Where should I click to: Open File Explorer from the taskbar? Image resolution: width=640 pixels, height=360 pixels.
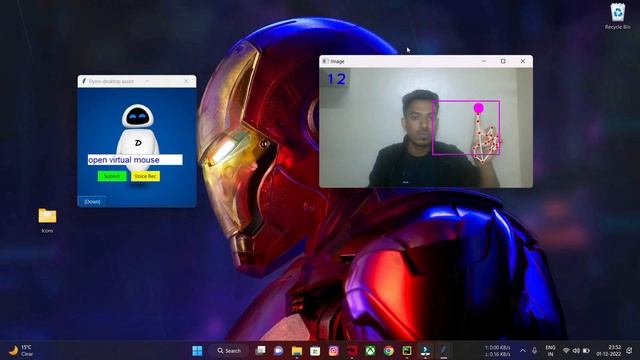coord(297,351)
